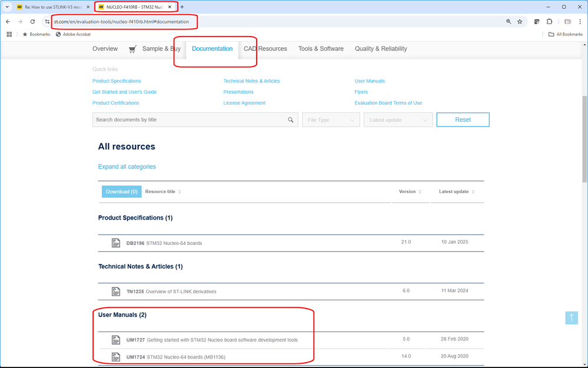The height and width of the screenshot is (368, 588).
Task: Open the Chrome three-dot menu
Action: coord(580,22)
